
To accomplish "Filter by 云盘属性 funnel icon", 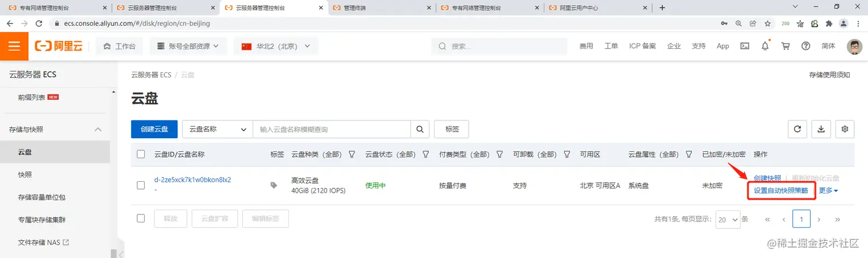I will coord(689,154).
